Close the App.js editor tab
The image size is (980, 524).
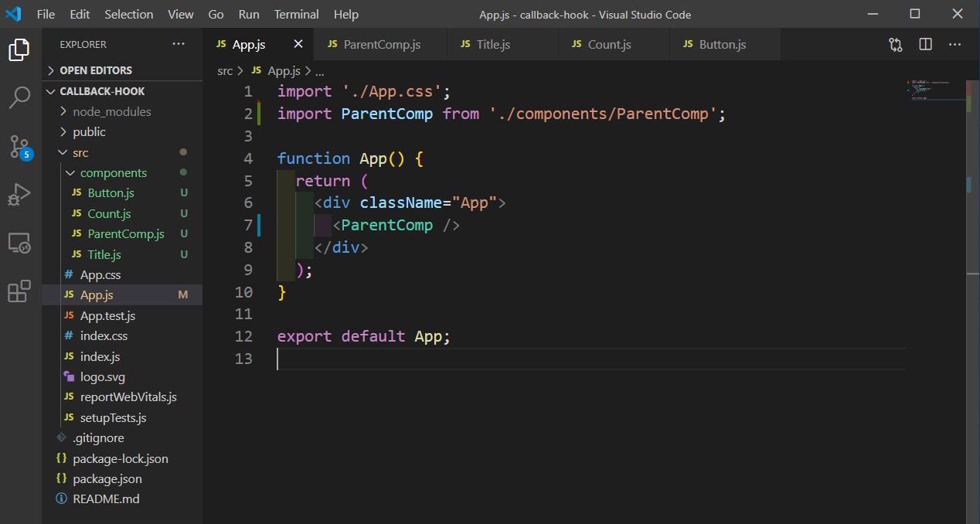coord(298,44)
